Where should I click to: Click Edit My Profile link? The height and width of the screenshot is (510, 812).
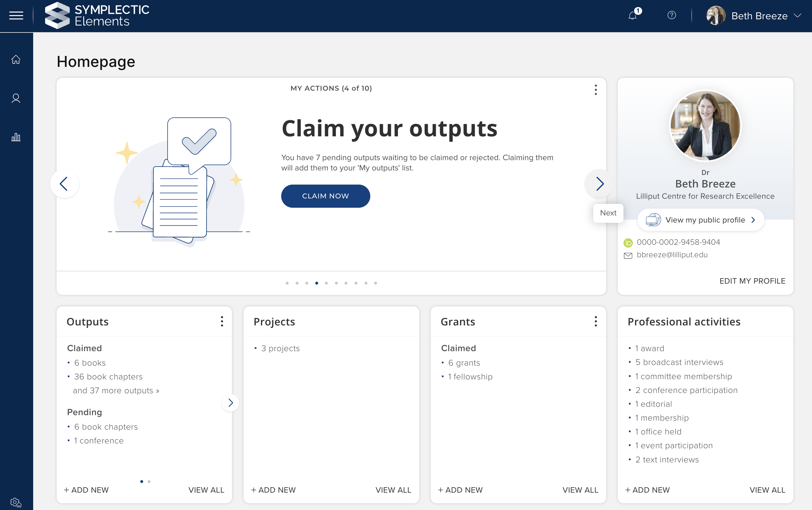pyautogui.click(x=752, y=281)
